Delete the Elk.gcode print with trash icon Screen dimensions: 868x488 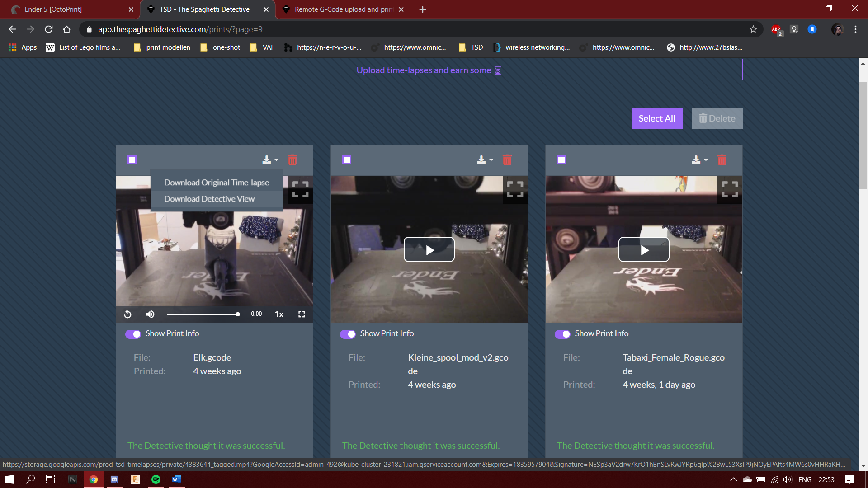click(x=292, y=160)
